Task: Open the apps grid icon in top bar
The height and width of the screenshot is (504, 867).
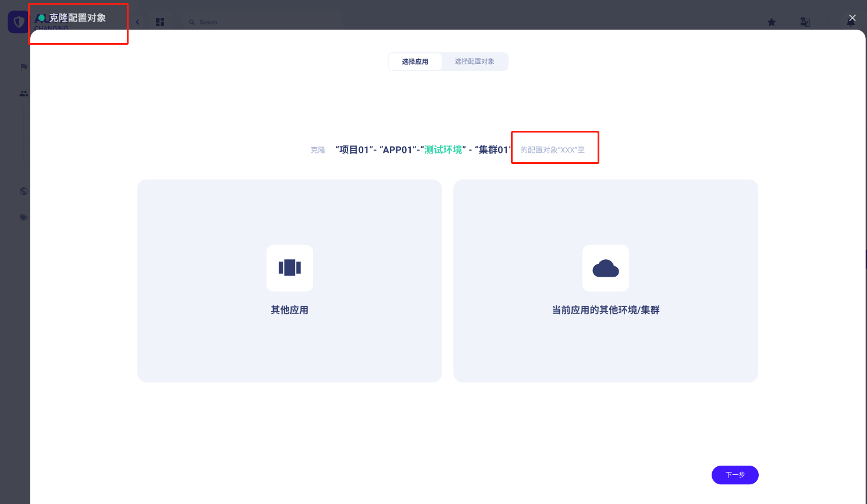Action: tap(160, 22)
